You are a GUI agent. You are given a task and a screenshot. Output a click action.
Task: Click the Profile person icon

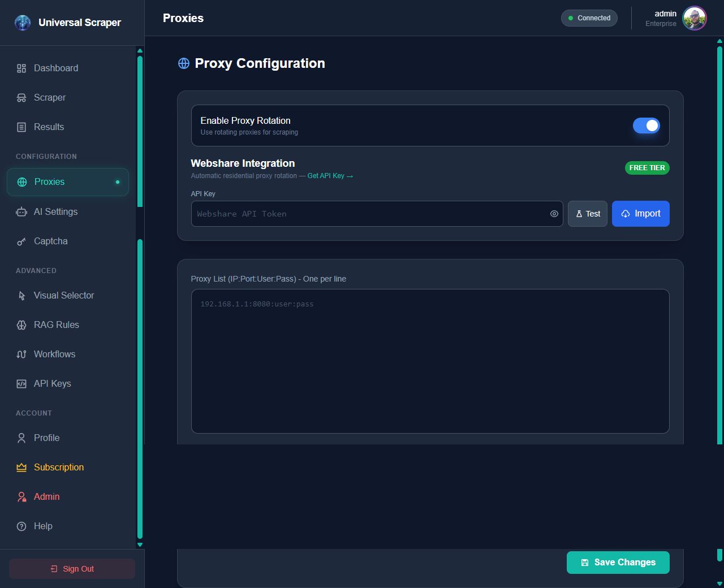[x=21, y=438]
